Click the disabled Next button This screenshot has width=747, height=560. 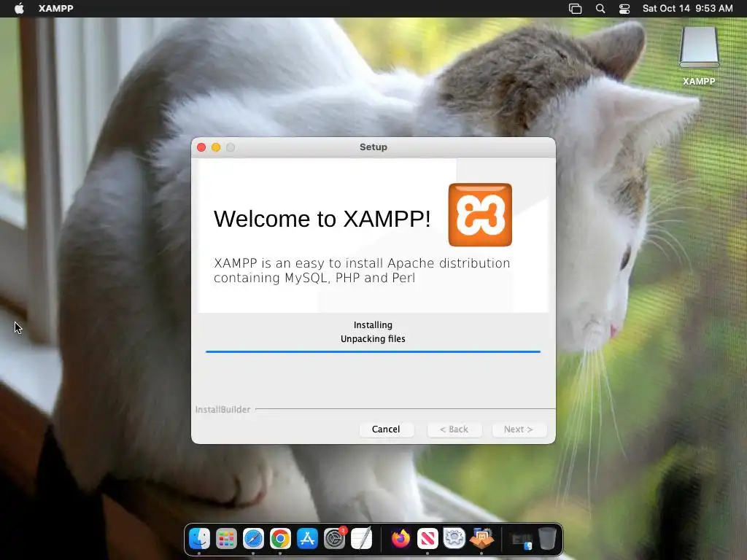[519, 429]
